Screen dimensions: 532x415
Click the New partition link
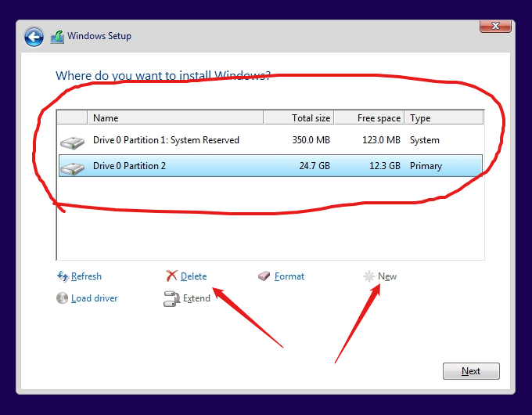pyautogui.click(x=387, y=276)
